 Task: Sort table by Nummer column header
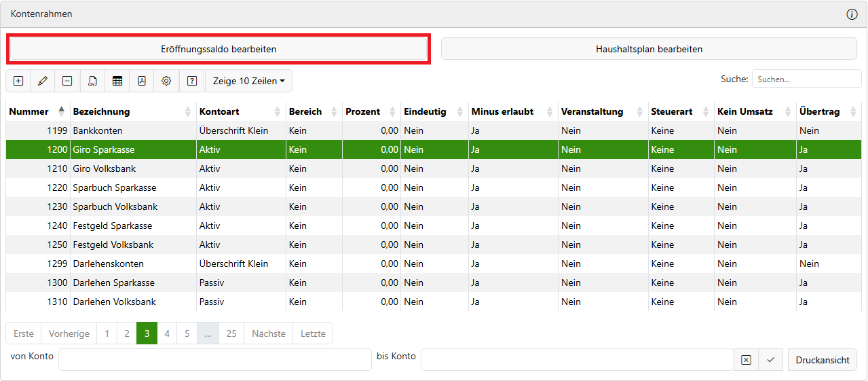tap(29, 111)
